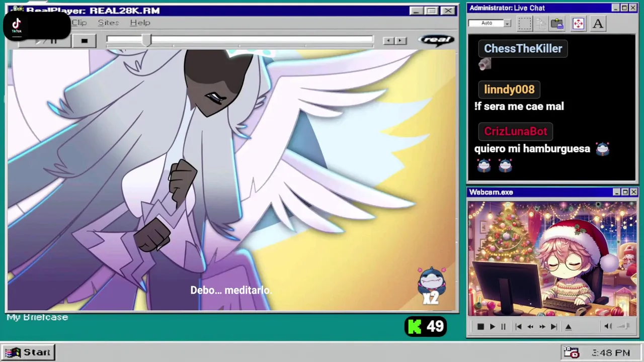Click username ChessTheKiller in chat

click(523, 49)
